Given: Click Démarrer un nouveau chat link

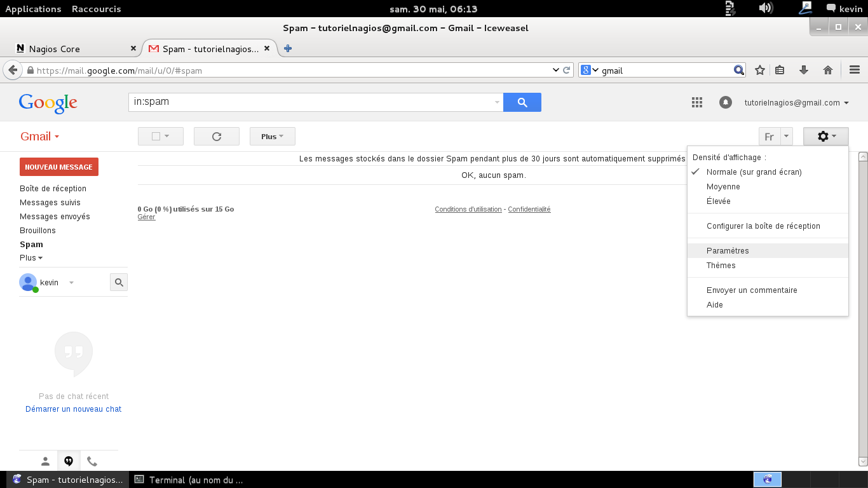Looking at the screenshot, I should point(73,409).
